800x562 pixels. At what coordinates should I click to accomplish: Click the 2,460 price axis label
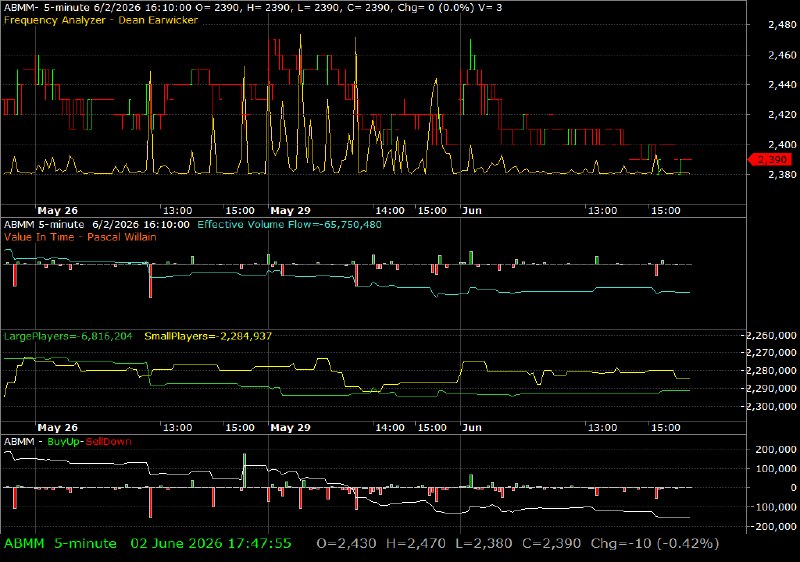click(x=782, y=55)
